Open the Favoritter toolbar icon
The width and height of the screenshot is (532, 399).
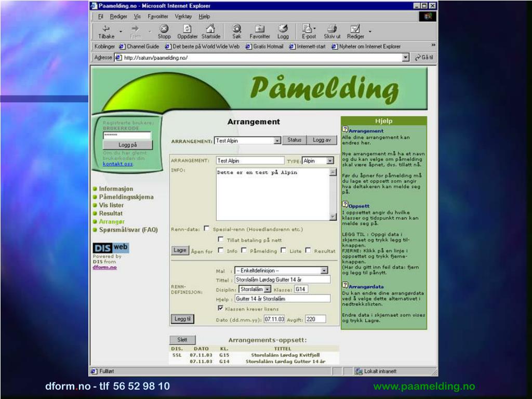(260, 29)
